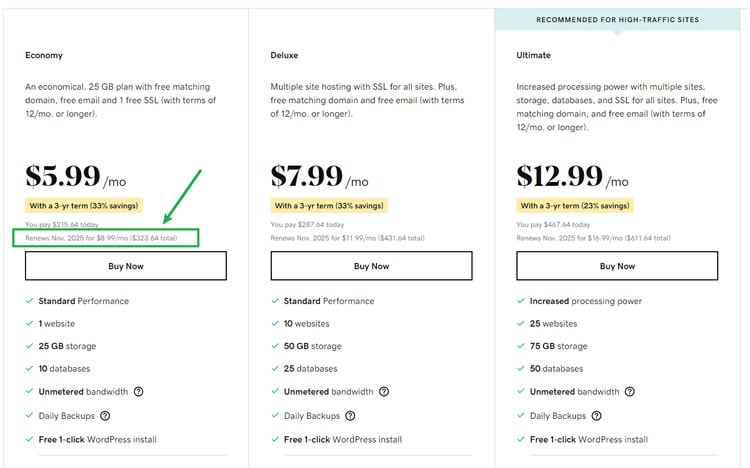Click the Recommended for High-Traffic Sites banner
The image size is (750, 468).
pyautogui.click(x=618, y=20)
